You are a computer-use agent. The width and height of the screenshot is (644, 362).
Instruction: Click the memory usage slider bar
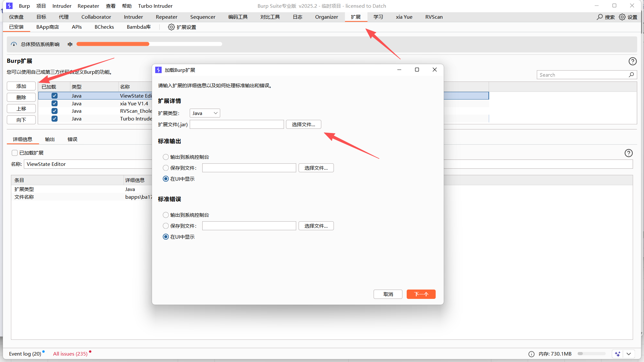tap(591, 354)
